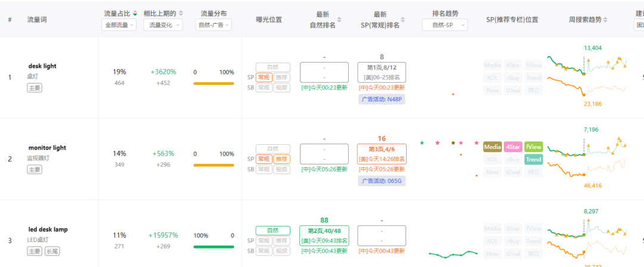Click the weekly search trend chart for monitor light

(x=587, y=158)
